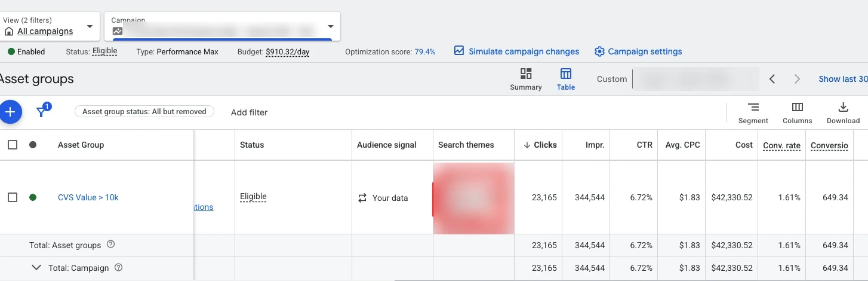Screen dimensions: 868x281
Task: Check the CVS Value > 10k row checkbox
Action: click(x=13, y=197)
